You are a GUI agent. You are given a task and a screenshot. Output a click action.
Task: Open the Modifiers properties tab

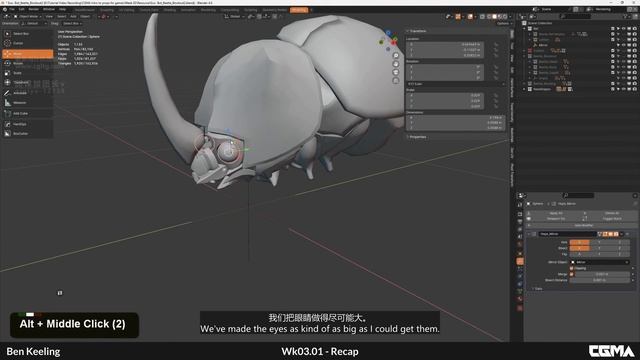click(x=520, y=261)
